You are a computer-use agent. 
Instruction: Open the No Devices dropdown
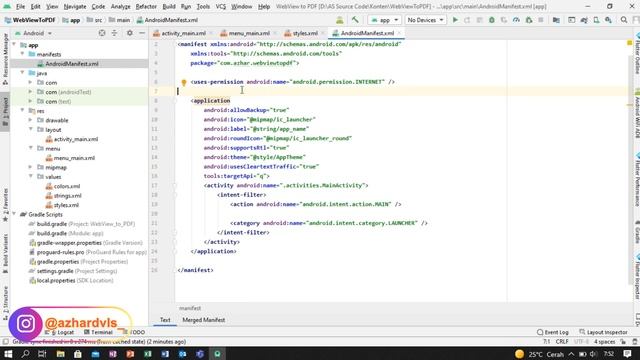pyautogui.click(x=425, y=20)
